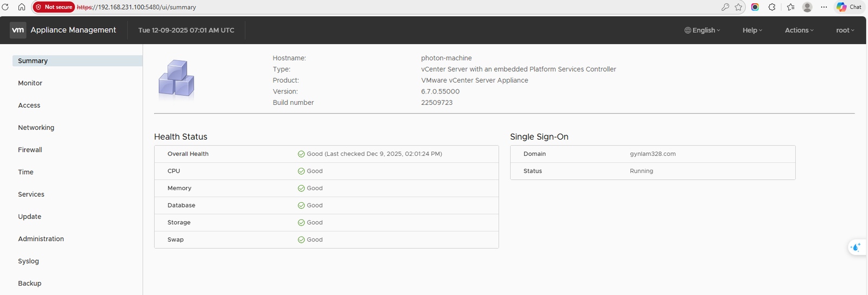868x295 pixels.
Task: Click the CPU row label
Action: click(x=174, y=171)
